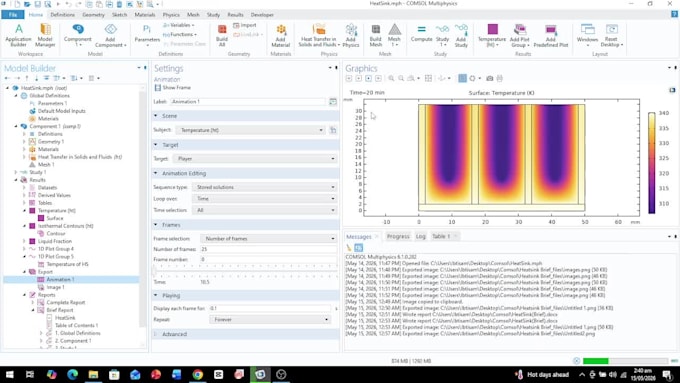The image size is (680, 383).
Task: Select the Liquid Fraction plot group
Action: point(55,241)
